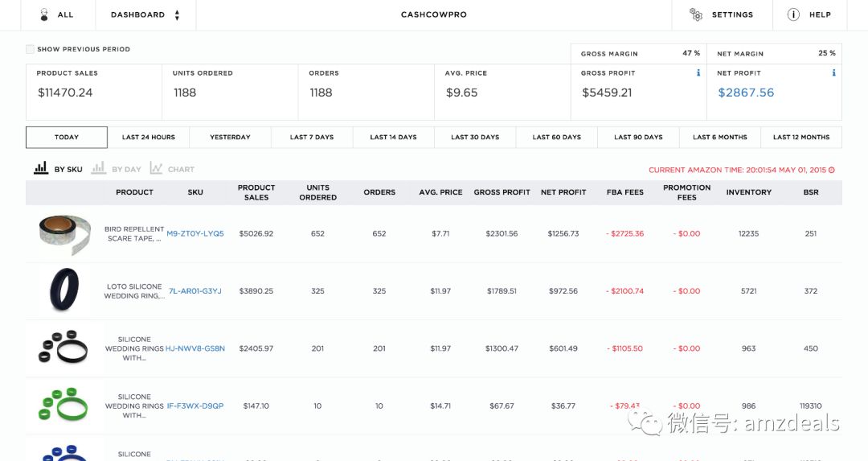The width and height of the screenshot is (868, 461).
Task: Enable Show Previous Period checkbox
Action: coord(31,49)
